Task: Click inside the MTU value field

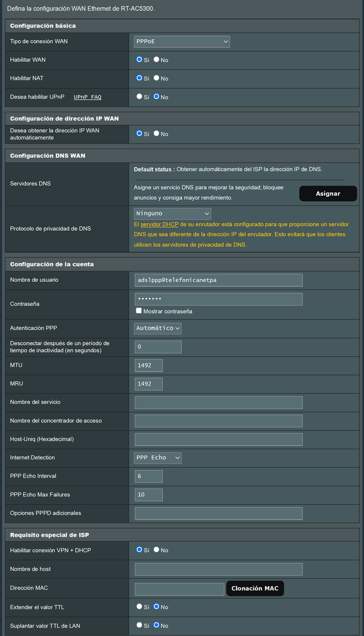Action: pyautogui.click(x=148, y=365)
